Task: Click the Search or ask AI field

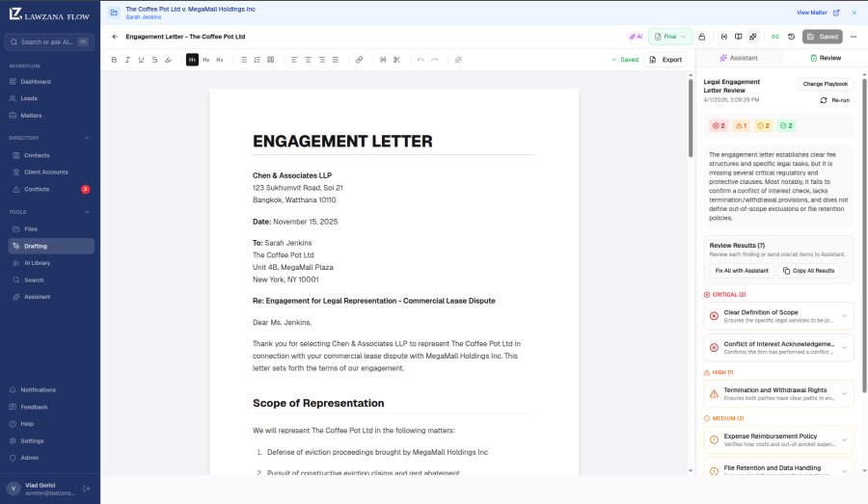Action: coord(48,42)
